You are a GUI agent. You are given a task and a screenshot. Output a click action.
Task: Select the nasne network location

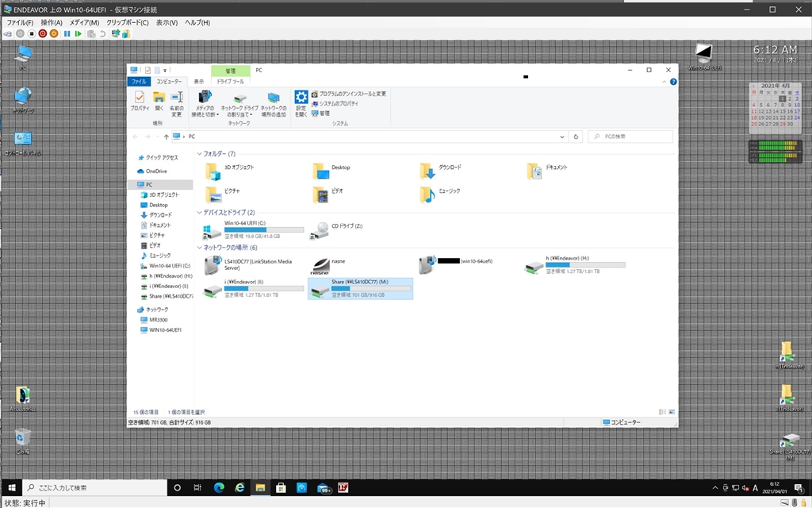tap(327, 265)
